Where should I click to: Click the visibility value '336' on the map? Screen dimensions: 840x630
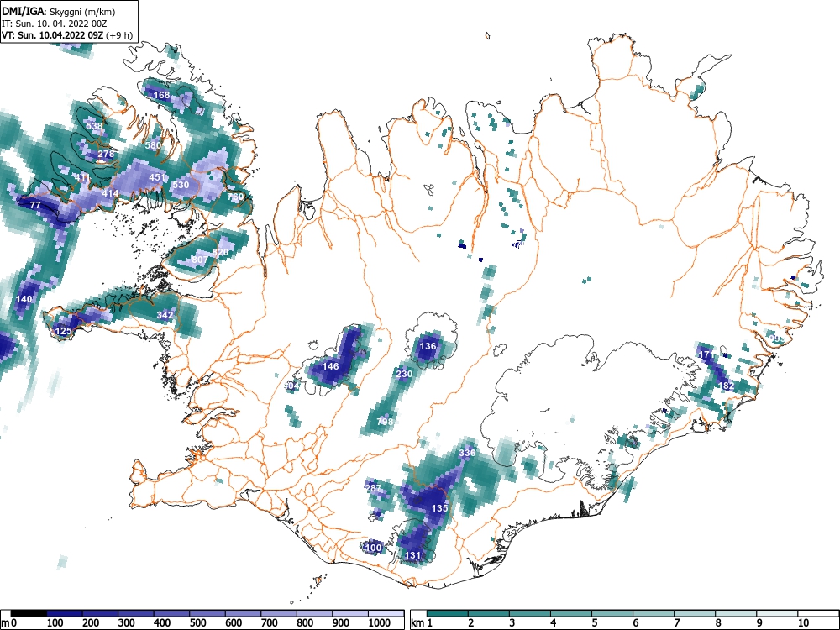[467, 454]
